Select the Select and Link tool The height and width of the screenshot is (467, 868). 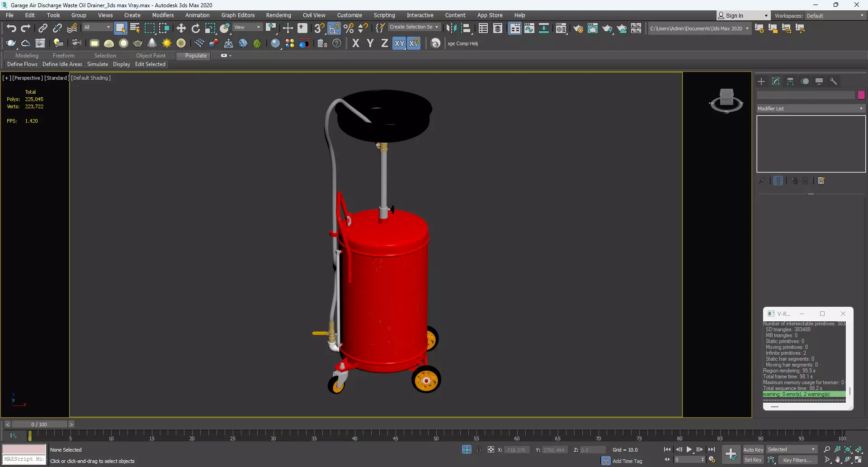[x=42, y=29]
